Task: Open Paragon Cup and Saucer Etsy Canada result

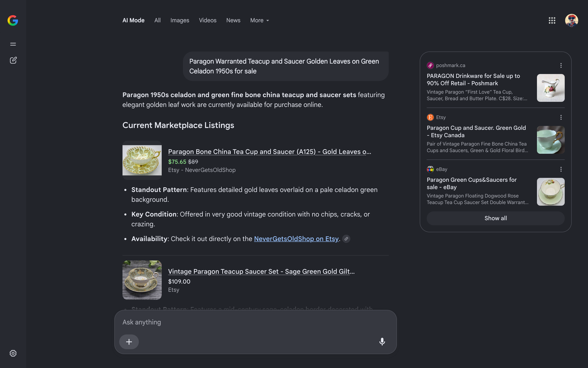Action: pos(476,131)
